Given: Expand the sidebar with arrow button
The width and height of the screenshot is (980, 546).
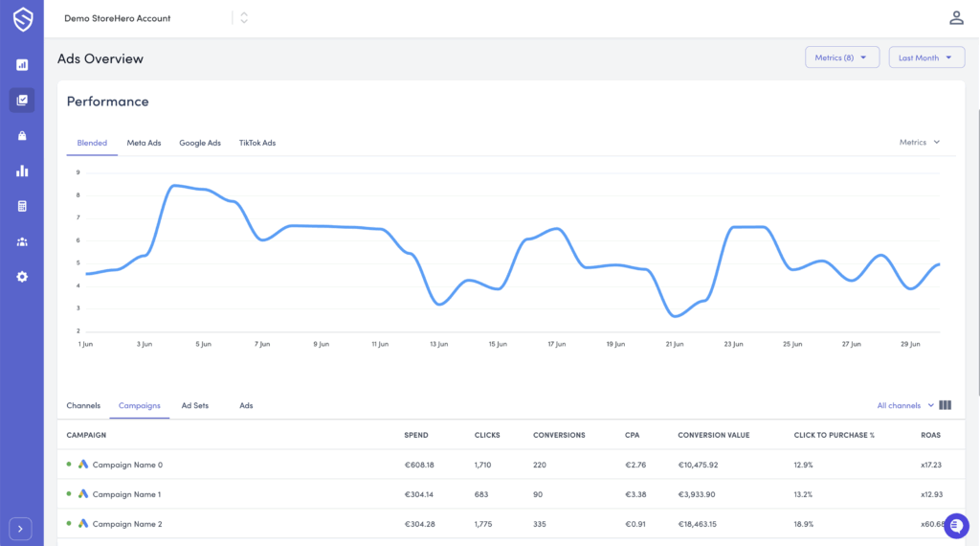Looking at the screenshot, I should (x=21, y=528).
